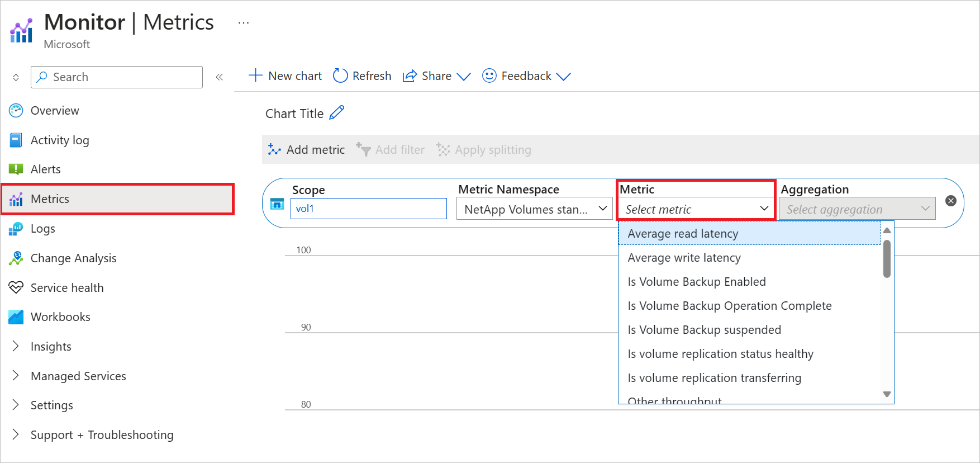The image size is (980, 463).
Task: Open Activity log from the sidebar
Action: (x=59, y=140)
